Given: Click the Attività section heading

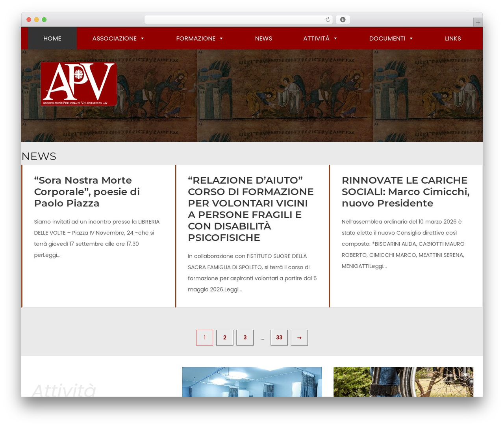Looking at the screenshot, I should (64, 390).
